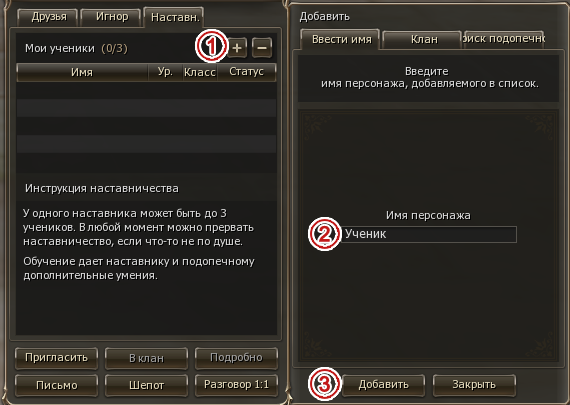
Task: Click the plus icon to add a student
Action: (x=237, y=48)
